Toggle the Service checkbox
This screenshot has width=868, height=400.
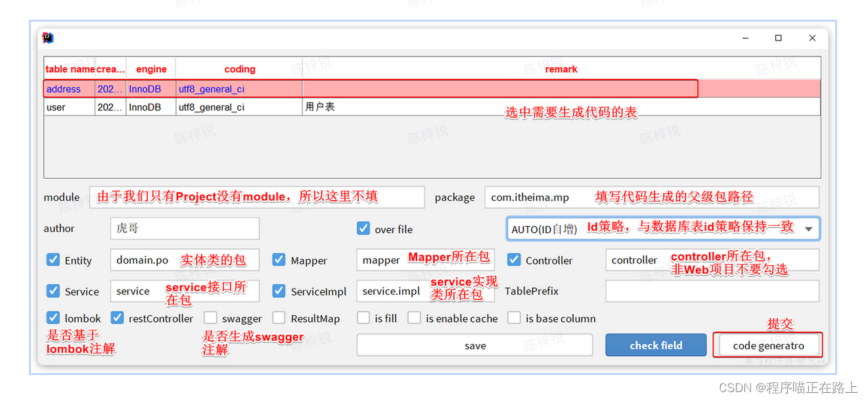click(x=53, y=291)
